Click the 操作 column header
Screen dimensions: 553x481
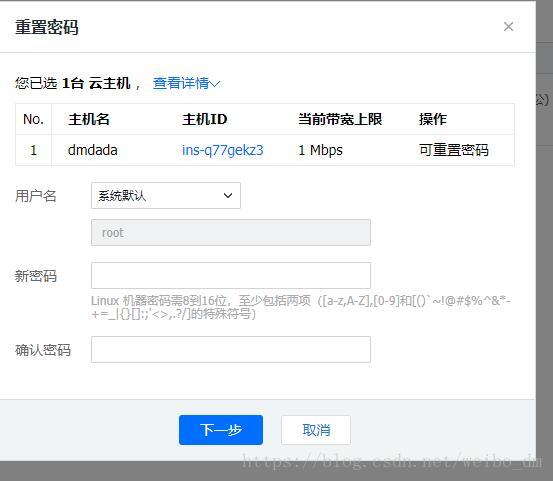coord(433,119)
